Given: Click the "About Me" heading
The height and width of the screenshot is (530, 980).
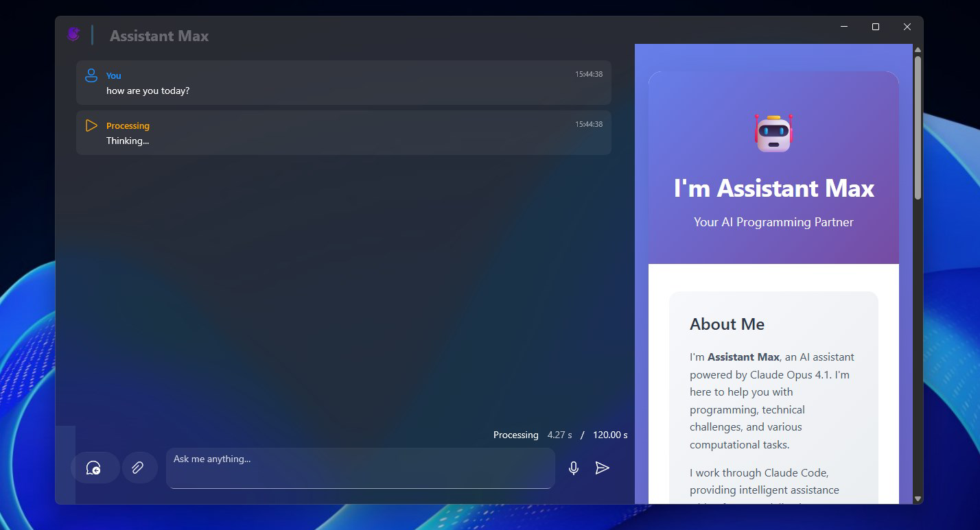Looking at the screenshot, I should pos(727,324).
